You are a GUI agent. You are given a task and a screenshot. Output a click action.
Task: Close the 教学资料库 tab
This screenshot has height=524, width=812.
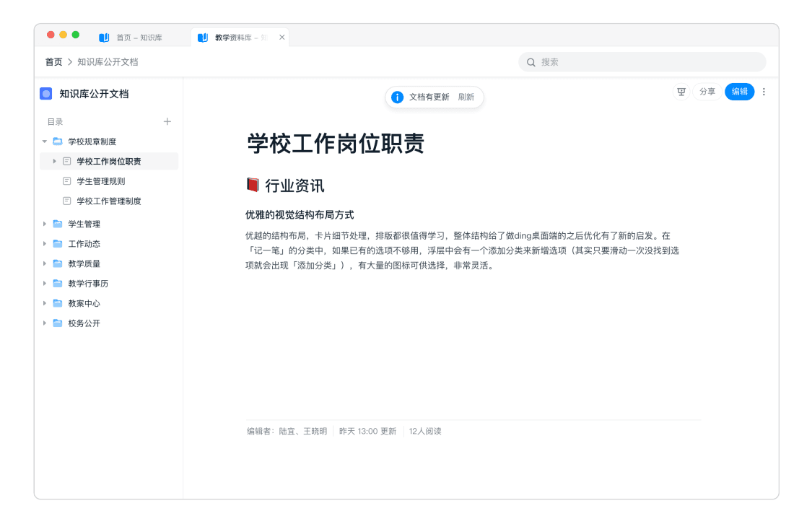(281, 38)
